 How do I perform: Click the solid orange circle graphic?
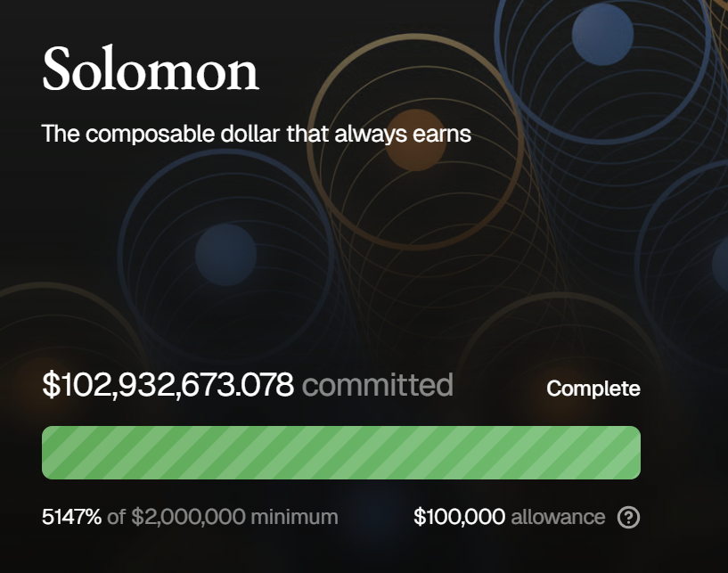click(415, 140)
